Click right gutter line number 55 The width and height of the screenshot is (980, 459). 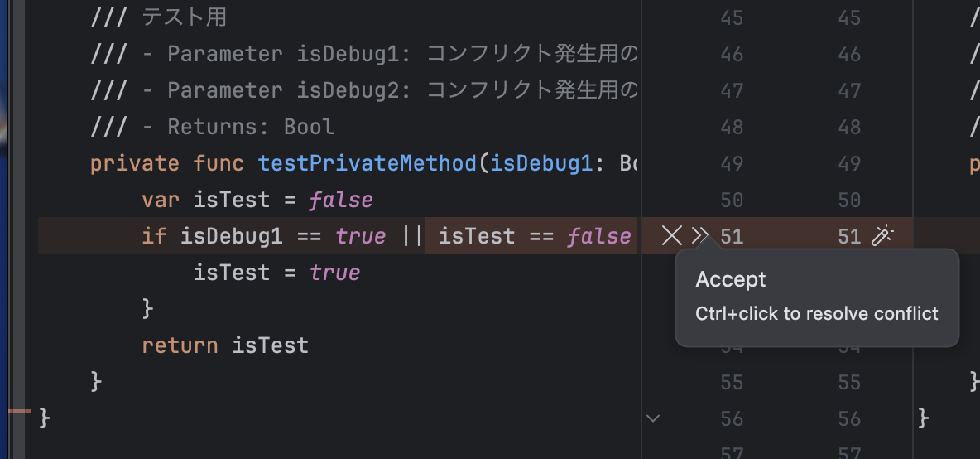(x=849, y=383)
